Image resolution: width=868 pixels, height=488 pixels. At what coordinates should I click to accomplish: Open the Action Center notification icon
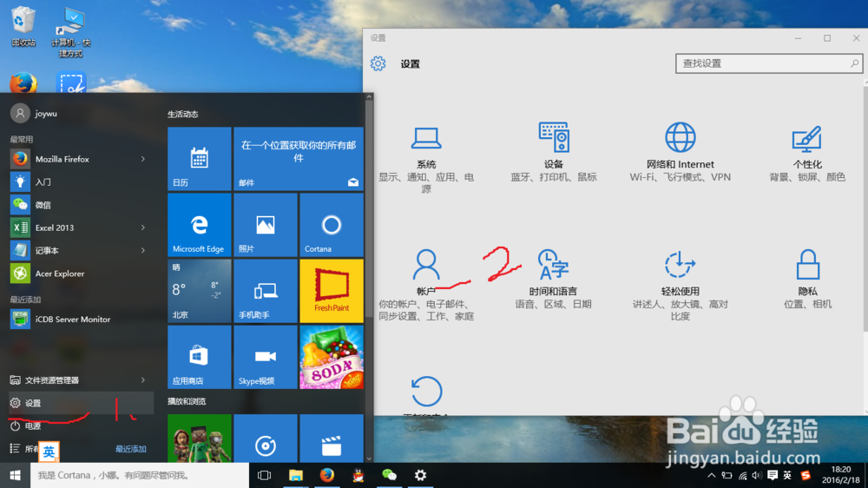point(773,475)
